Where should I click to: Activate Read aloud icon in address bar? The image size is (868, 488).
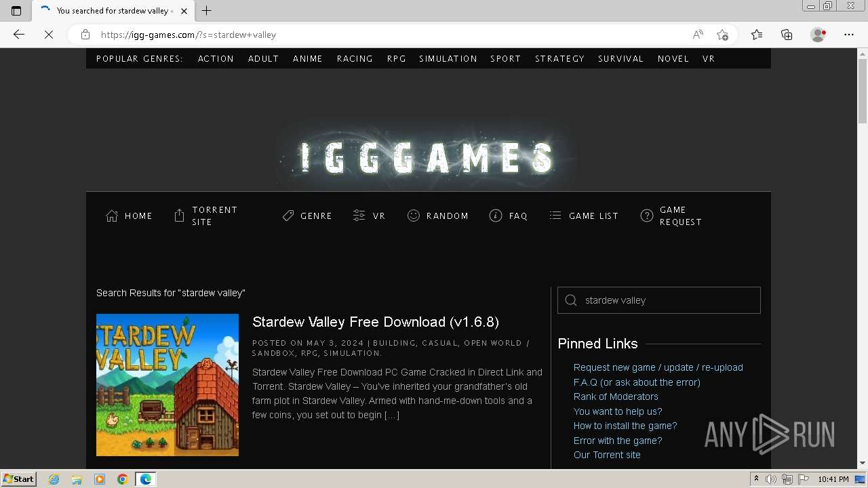click(x=698, y=35)
